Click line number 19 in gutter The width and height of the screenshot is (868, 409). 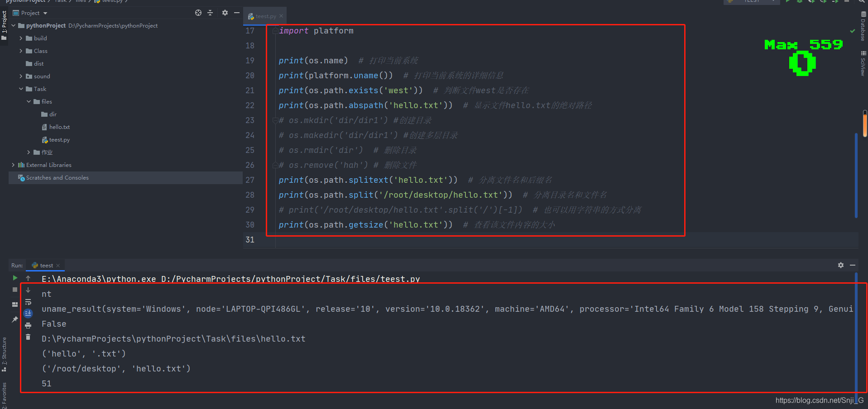(250, 61)
